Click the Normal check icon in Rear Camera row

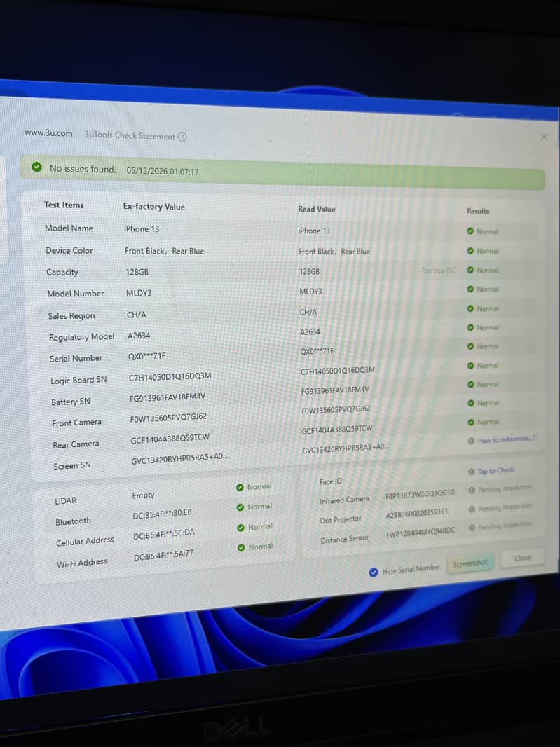[470, 422]
